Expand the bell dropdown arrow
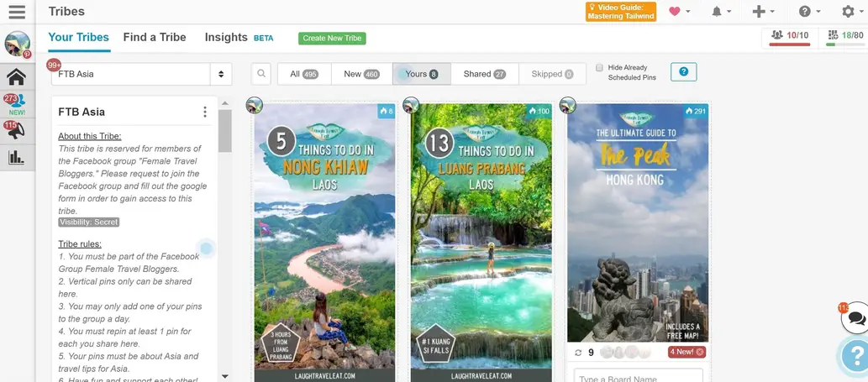This screenshot has width=868, height=382. pyautogui.click(x=729, y=12)
